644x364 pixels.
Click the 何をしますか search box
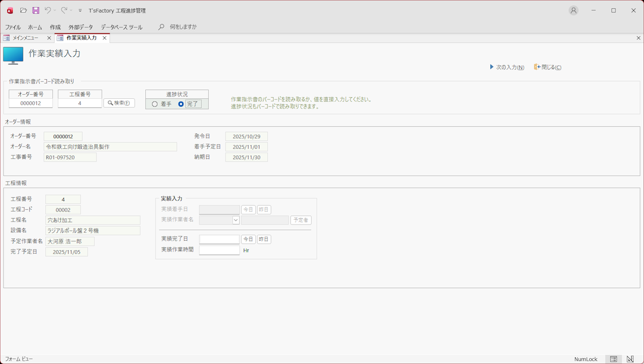[183, 27]
